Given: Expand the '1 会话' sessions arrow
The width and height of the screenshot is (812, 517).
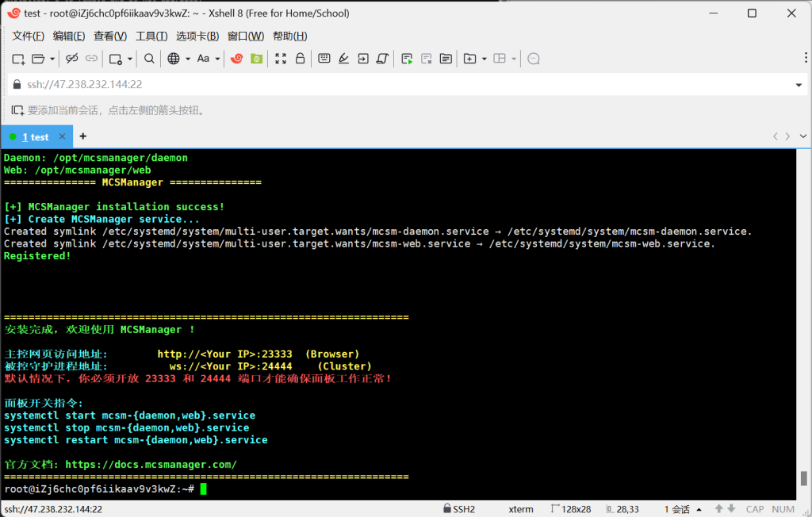Looking at the screenshot, I should coord(699,509).
